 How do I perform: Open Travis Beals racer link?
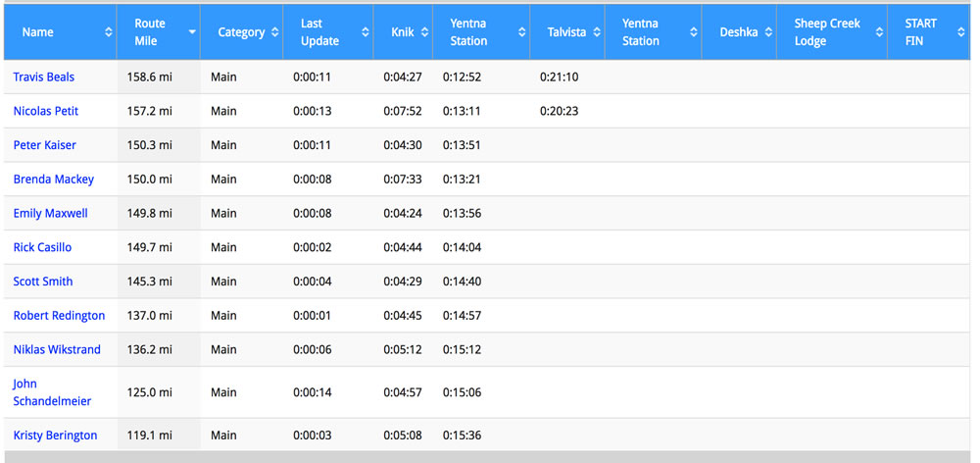[44, 77]
